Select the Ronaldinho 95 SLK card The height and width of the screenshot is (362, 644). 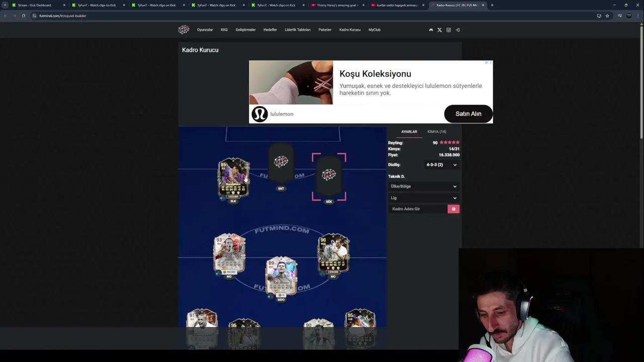pos(233,178)
